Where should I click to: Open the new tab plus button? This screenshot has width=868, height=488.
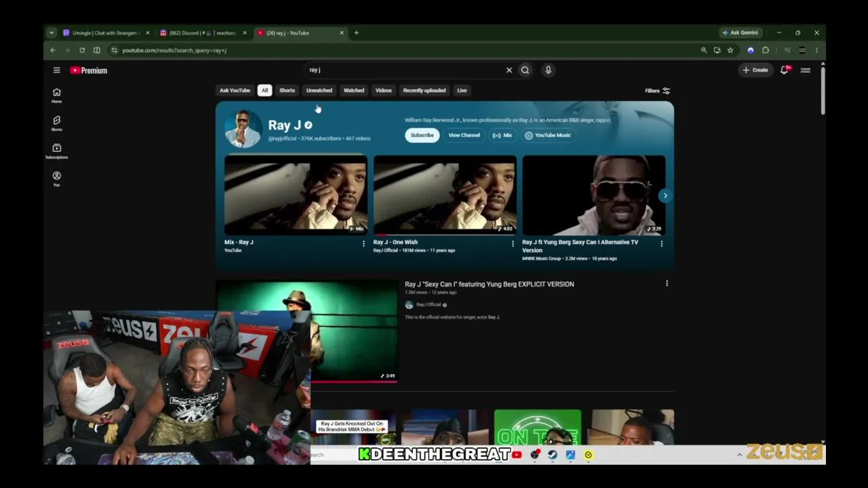(x=356, y=33)
